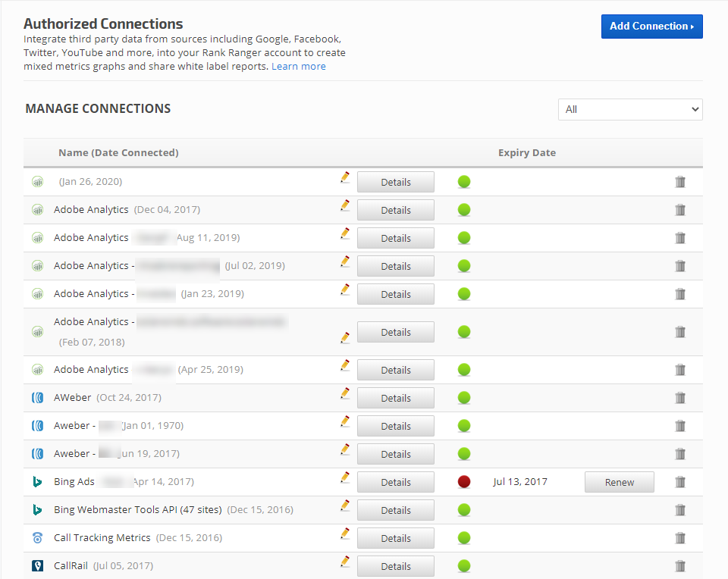Click pencil icon for Call Tracking Metrics

[x=345, y=534]
